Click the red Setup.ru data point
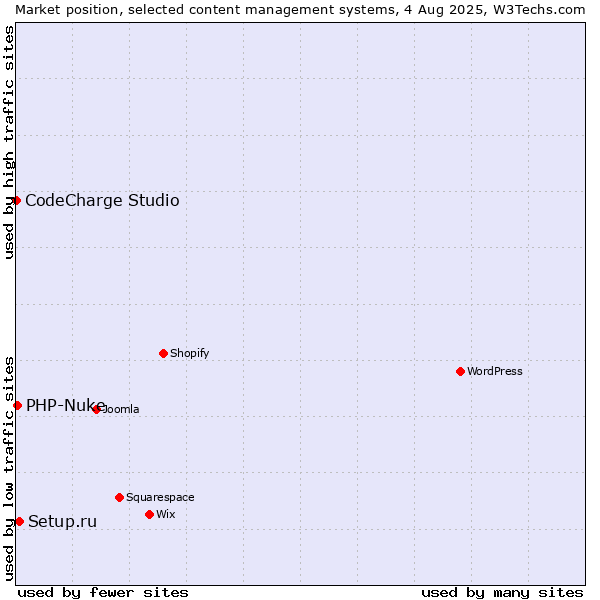Image resolution: width=600 pixels, height=600 pixels. (20, 521)
